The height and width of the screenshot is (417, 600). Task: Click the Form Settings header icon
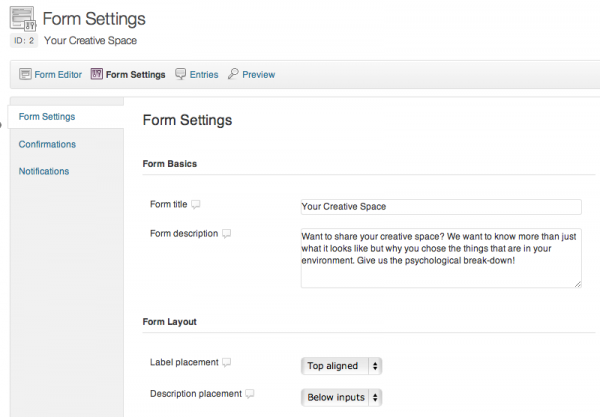pos(23,18)
